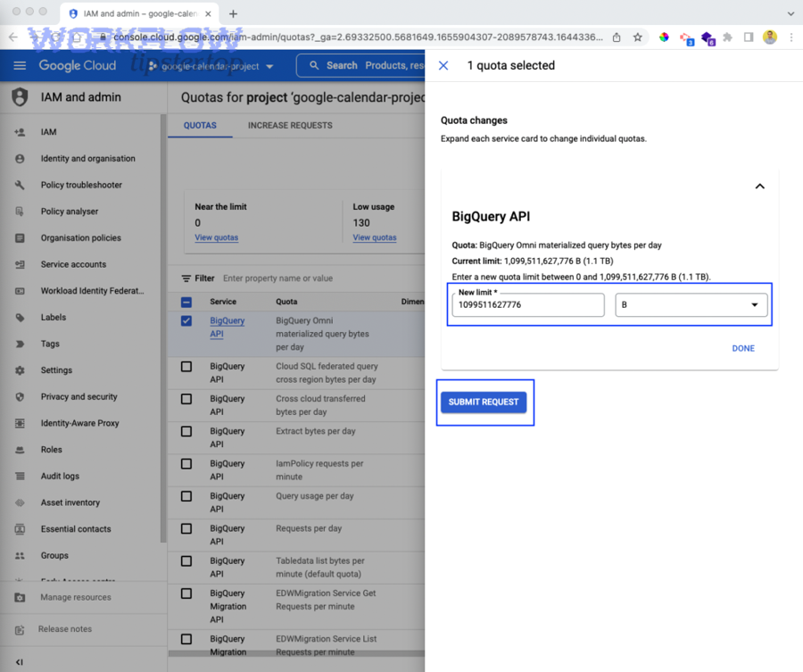Collapse the BigQuery API service card
803x672 pixels.
click(x=760, y=187)
